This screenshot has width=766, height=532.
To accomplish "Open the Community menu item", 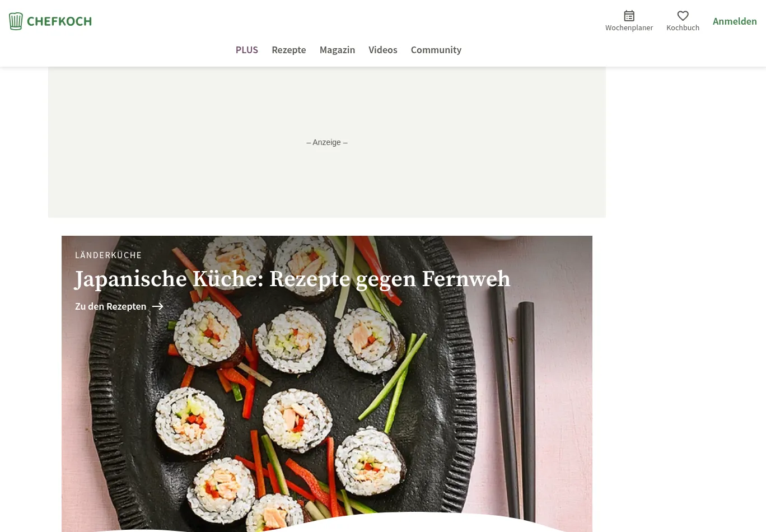I will (x=436, y=50).
